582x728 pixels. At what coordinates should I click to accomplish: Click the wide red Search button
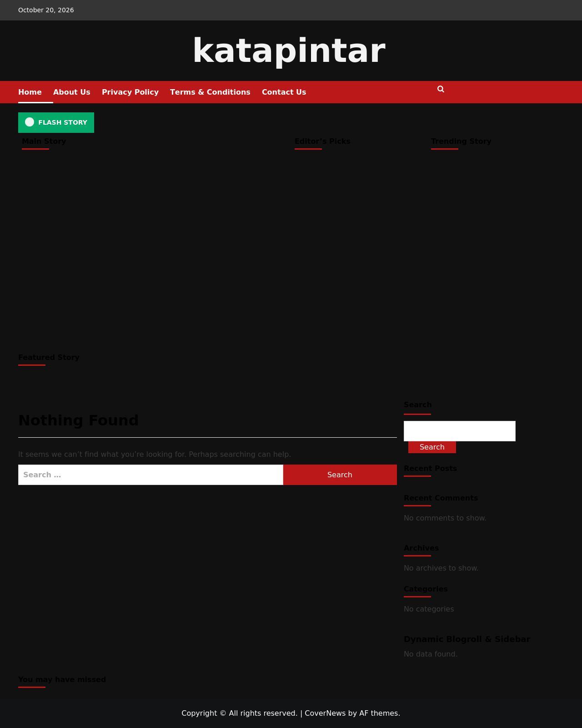[x=340, y=475]
